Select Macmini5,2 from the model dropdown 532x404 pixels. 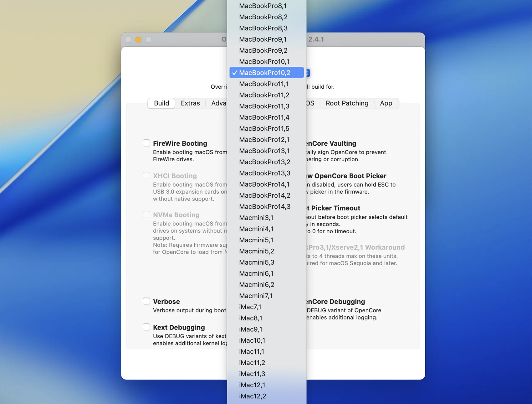click(256, 251)
